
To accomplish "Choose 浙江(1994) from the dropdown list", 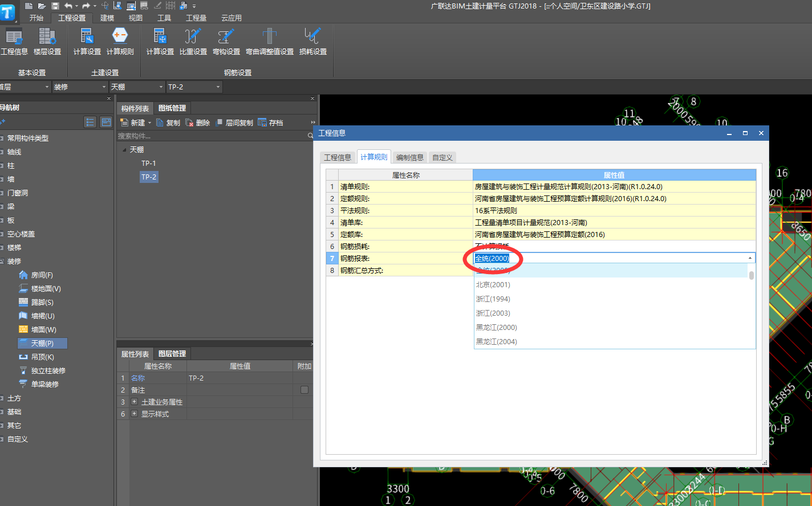I will point(611,299).
